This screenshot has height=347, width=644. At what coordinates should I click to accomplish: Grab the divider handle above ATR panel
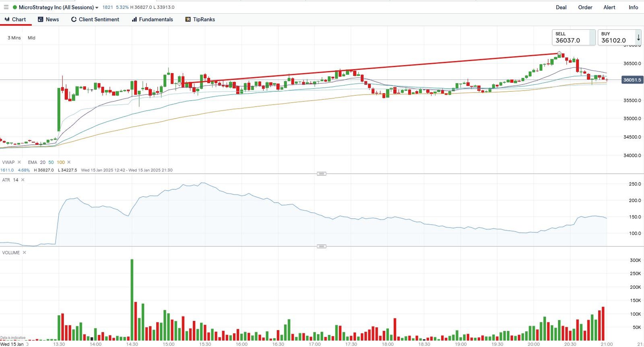(321, 174)
